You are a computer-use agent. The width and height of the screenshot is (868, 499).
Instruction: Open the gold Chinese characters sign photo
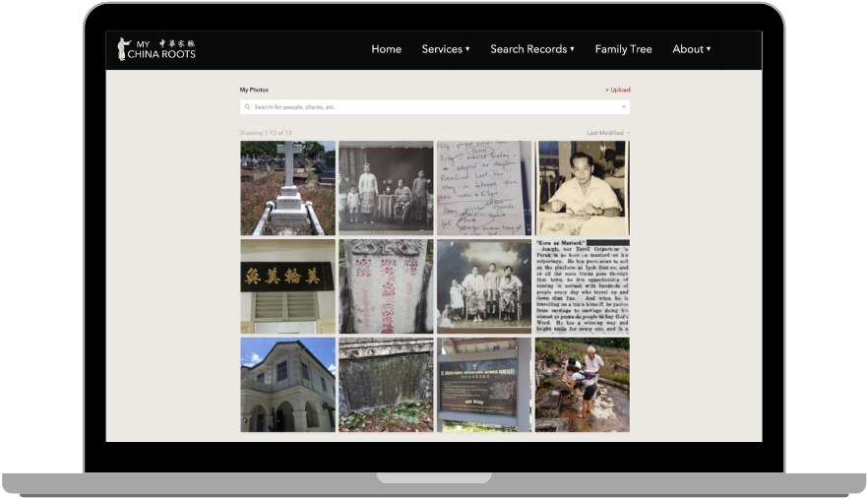tap(287, 286)
